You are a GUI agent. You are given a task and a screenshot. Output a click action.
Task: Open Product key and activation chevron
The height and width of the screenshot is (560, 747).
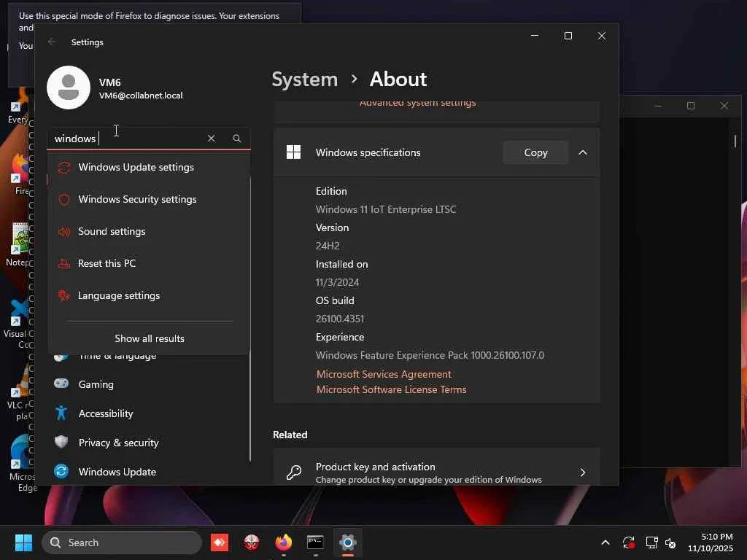point(583,472)
